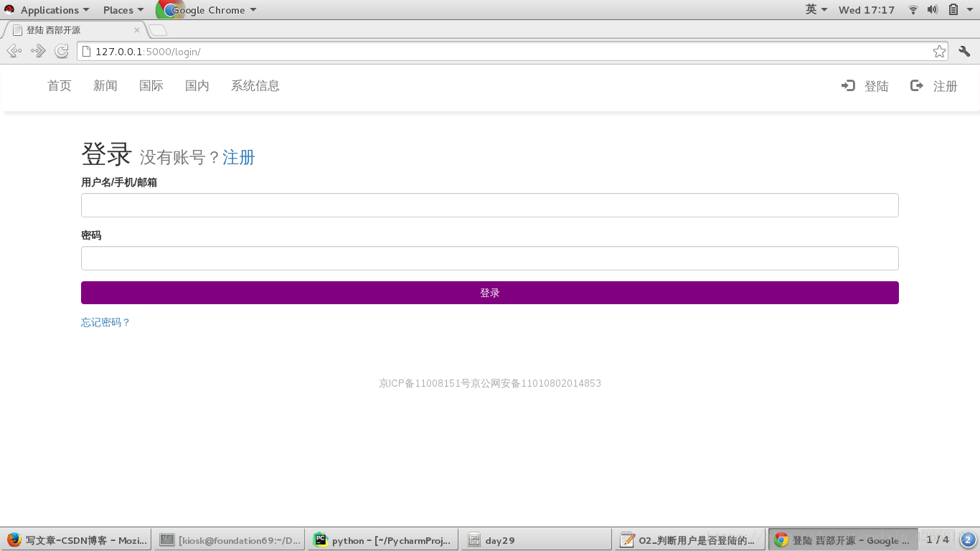Click the login arrow icon beside 登陆

(848, 85)
